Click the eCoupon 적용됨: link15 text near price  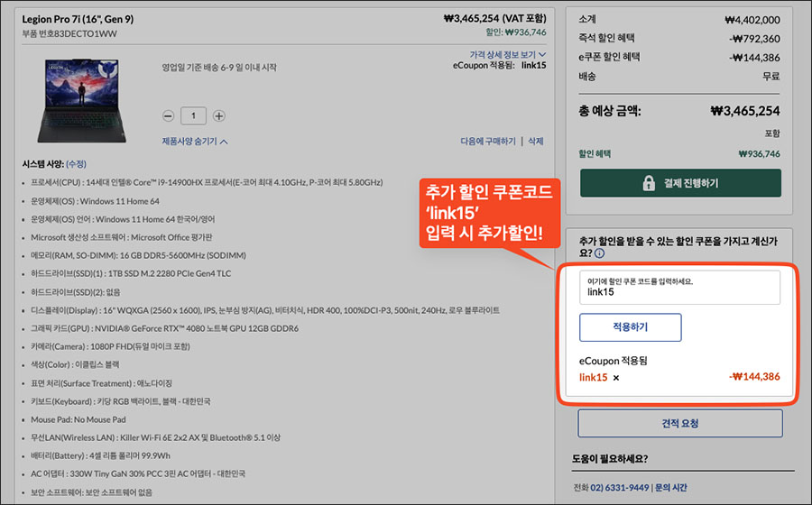(499, 66)
